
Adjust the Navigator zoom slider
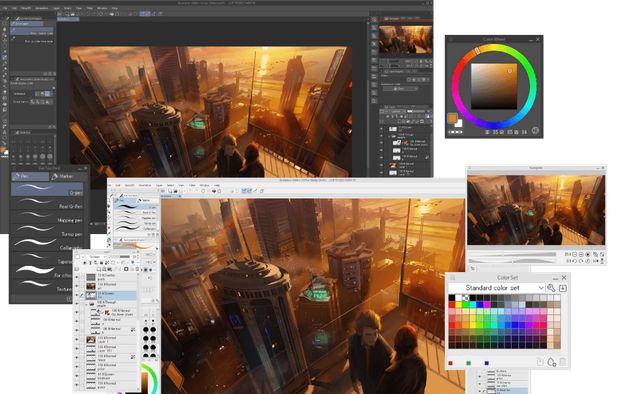[x=512, y=255]
